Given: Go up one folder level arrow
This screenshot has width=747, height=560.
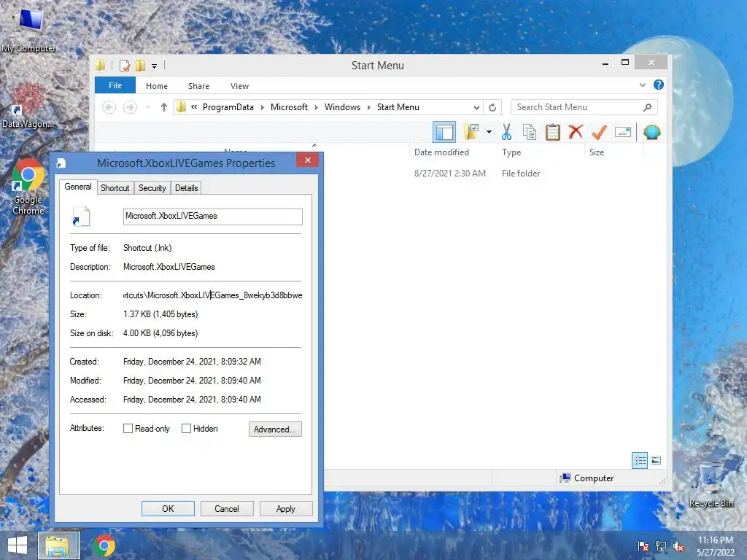Looking at the screenshot, I should tap(164, 107).
